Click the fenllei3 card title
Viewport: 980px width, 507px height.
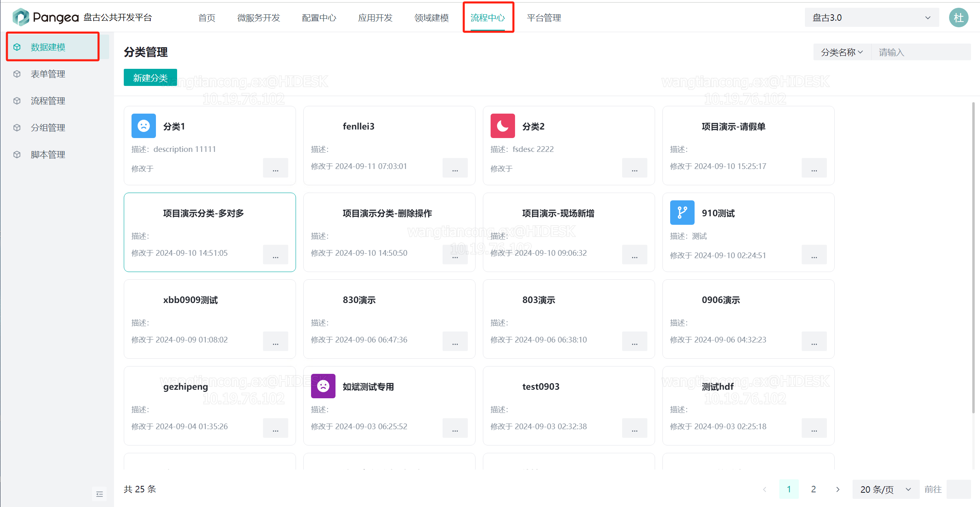(x=358, y=126)
